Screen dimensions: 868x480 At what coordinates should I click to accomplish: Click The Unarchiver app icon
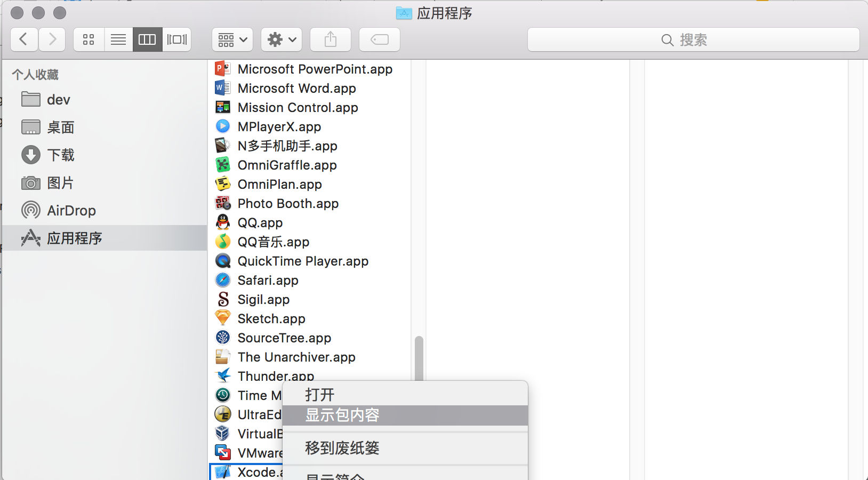(x=222, y=357)
